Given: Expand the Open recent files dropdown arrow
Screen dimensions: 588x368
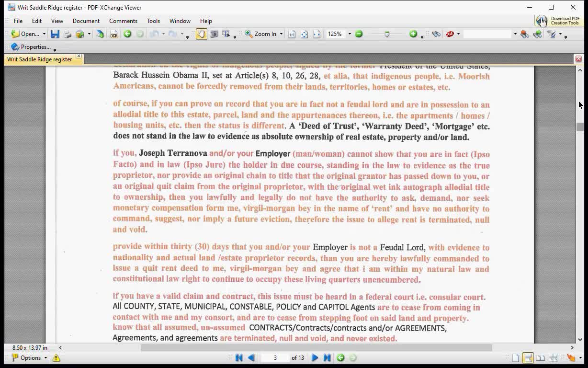Looking at the screenshot, I should click(44, 34).
